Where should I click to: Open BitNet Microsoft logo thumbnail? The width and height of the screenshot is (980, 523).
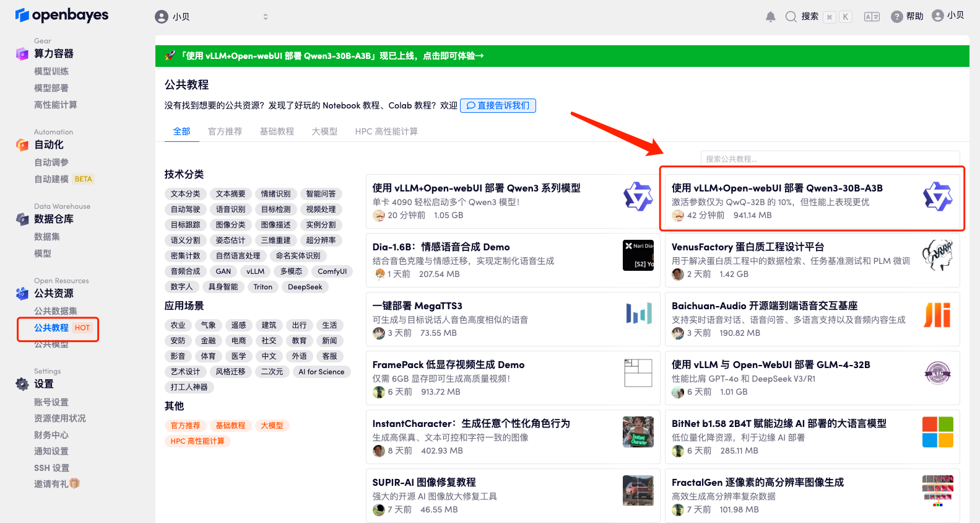pos(937,432)
